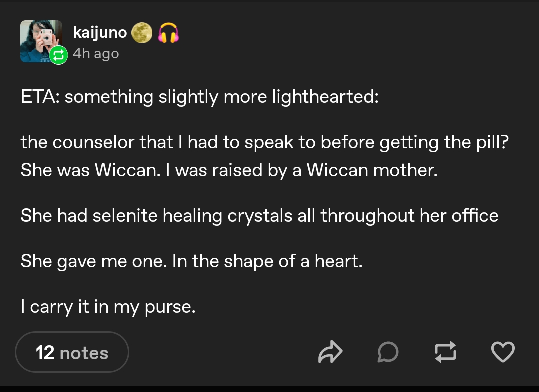
Task: Click the sentence 'She was Wiccan.'
Action: [x=91, y=170]
